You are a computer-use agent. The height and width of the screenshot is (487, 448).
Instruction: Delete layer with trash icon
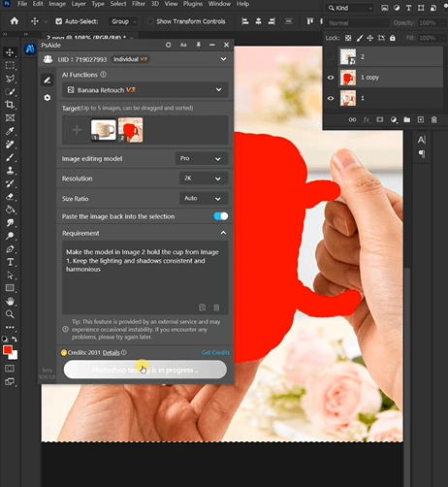[x=434, y=120]
